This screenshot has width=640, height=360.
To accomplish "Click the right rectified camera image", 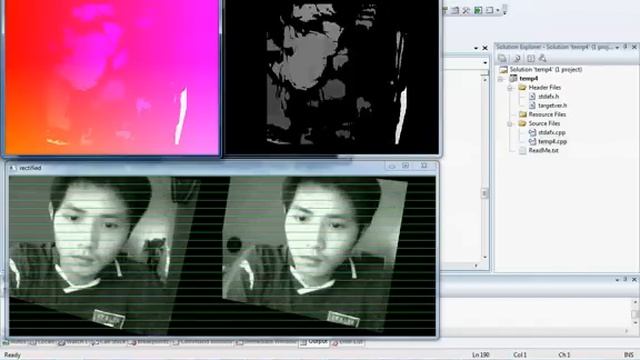I will point(329,256).
